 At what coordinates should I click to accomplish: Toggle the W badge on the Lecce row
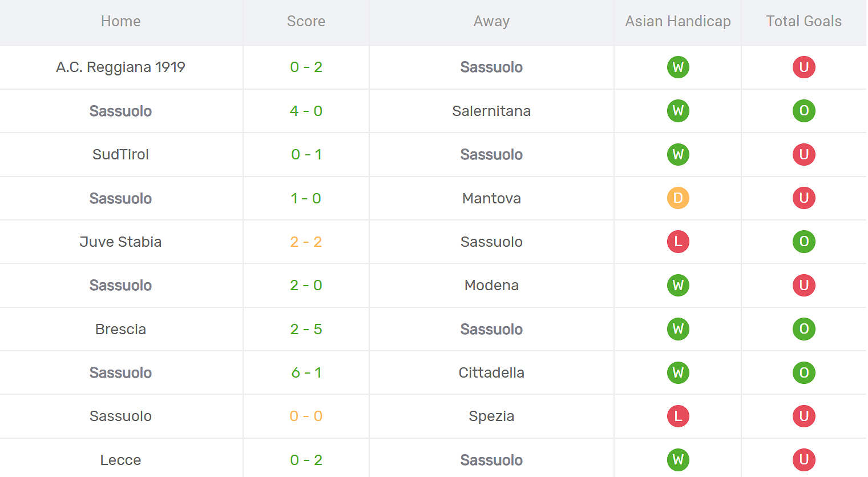[x=677, y=459]
